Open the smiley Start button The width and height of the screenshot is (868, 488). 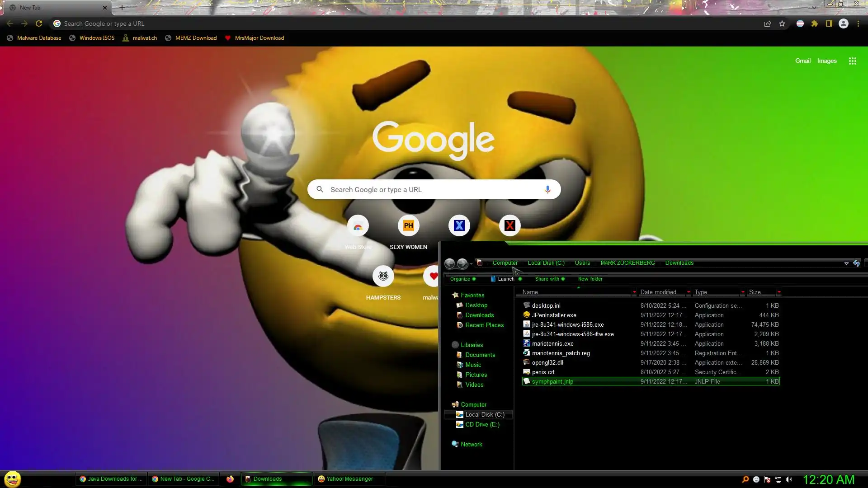[13, 479]
